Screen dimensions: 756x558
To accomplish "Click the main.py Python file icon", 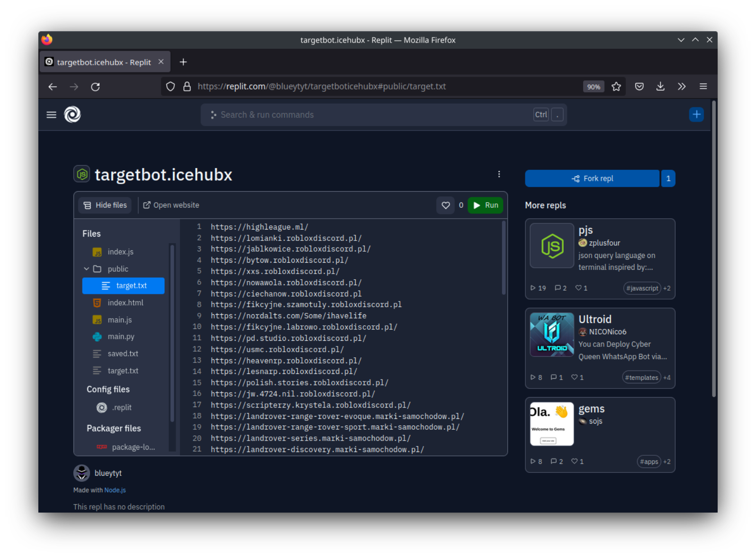I will (x=97, y=337).
